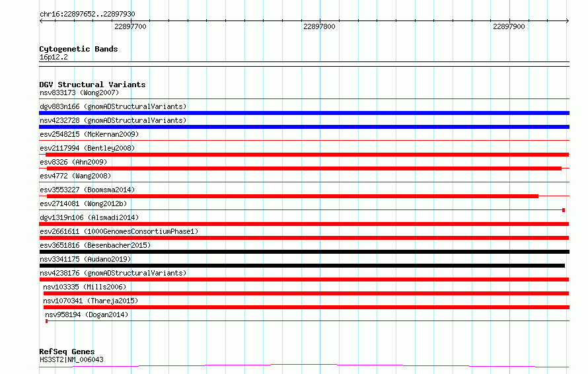Click the small red block on the esv2714081 line
Screen dimensions: 588x374
tap(564, 210)
